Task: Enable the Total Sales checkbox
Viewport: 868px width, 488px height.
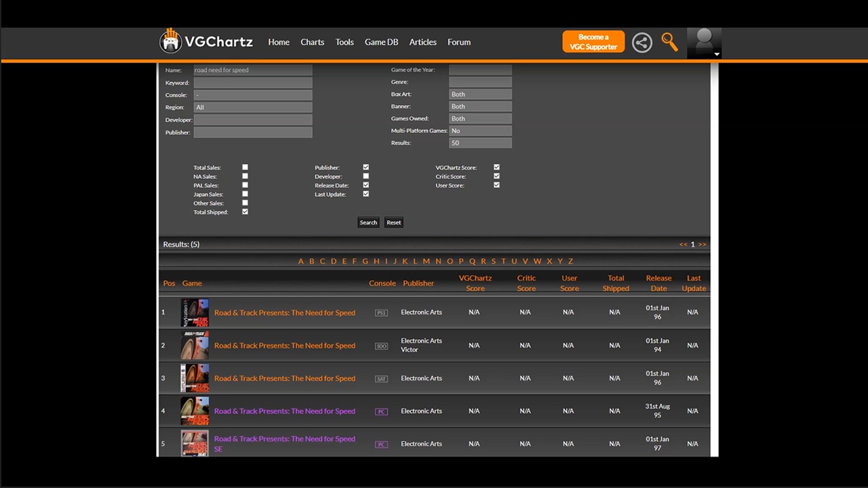Action: point(245,167)
